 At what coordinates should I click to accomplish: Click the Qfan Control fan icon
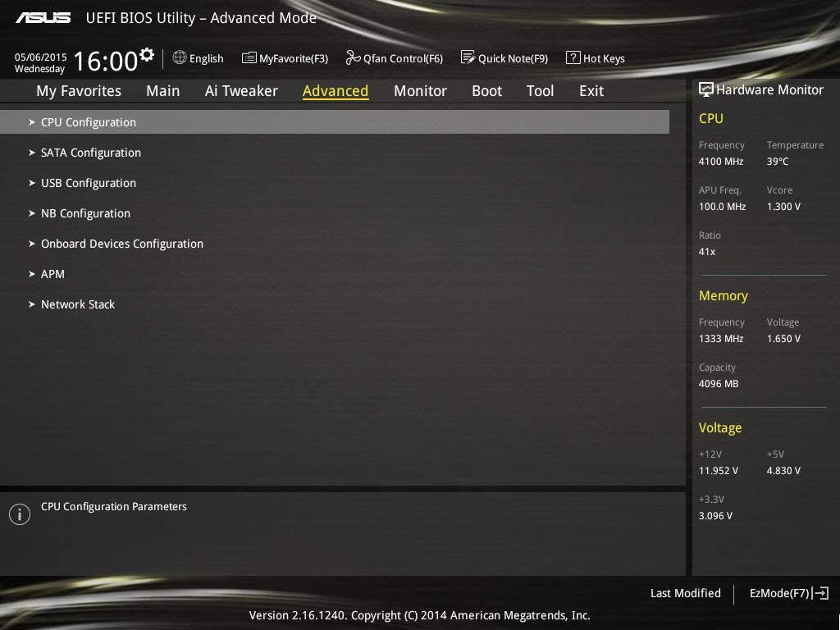[x=353, y=57]
